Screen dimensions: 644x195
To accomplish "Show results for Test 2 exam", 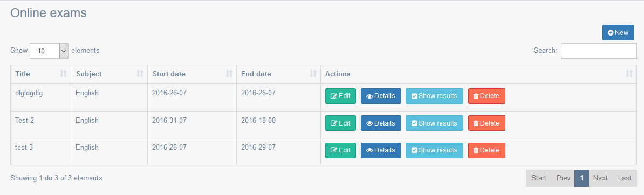I will pos(435,123).
